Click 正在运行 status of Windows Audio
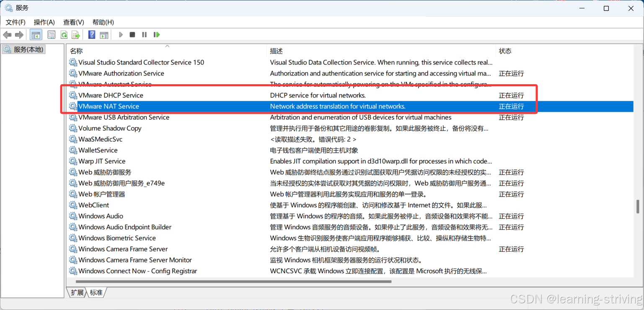Screen dimensions: 644x310 click(x=511, y=216)
